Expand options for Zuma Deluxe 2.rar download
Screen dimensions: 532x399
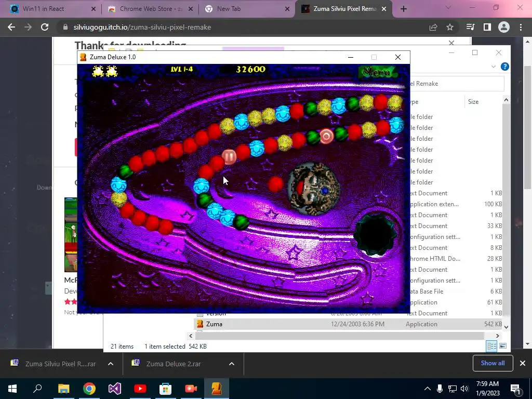[232, 364]
